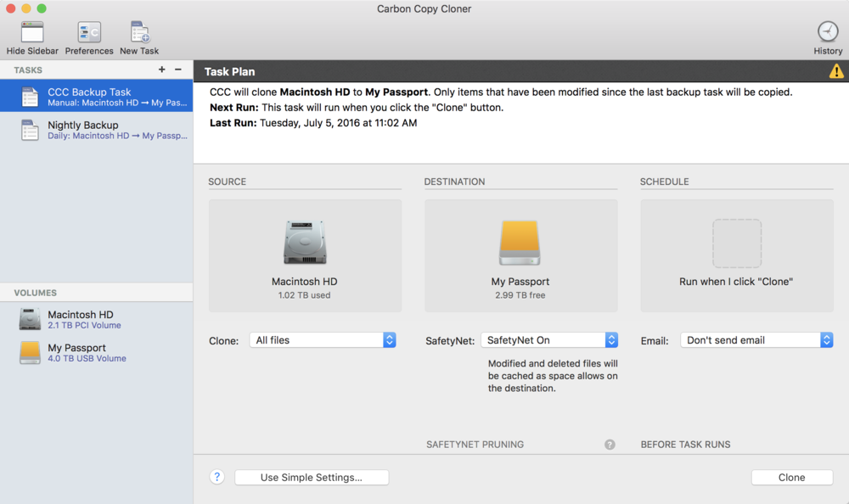Select the Nightly Backup task
Viewport: 849px width, 504px height.
click(x=97, y=129)
